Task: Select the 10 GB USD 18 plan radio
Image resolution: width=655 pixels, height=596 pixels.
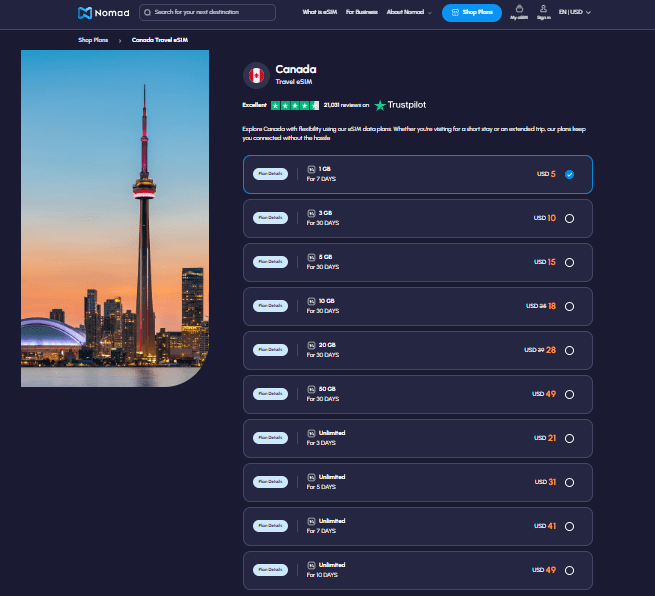Action: pyautogui.click(x=569, y=307)
